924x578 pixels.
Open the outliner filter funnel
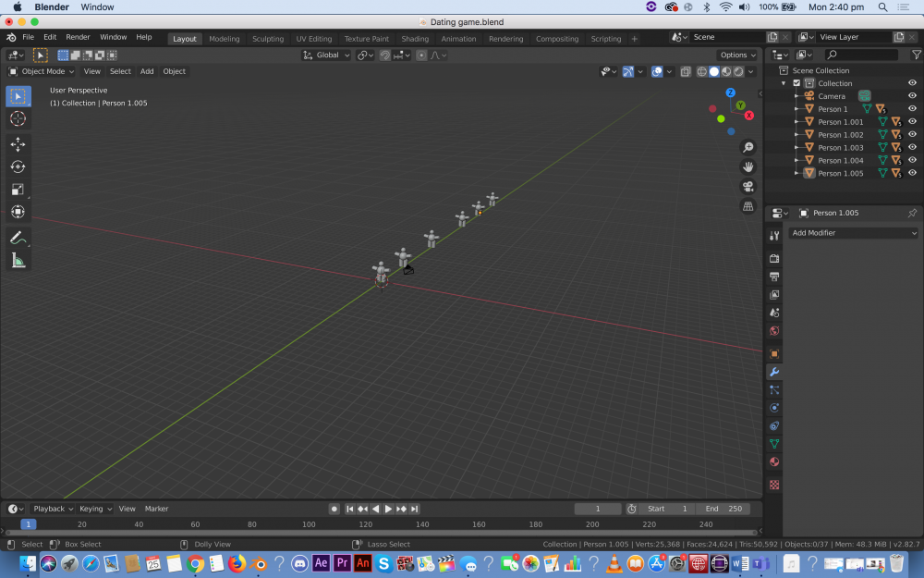pyautogui.click(x=916, y=55)
